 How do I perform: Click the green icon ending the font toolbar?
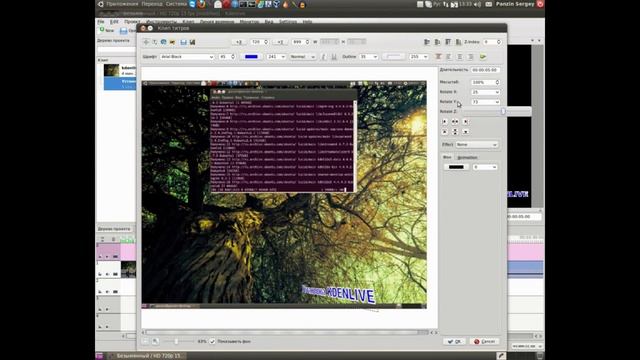pyautogui.click(x=483, y=57)
